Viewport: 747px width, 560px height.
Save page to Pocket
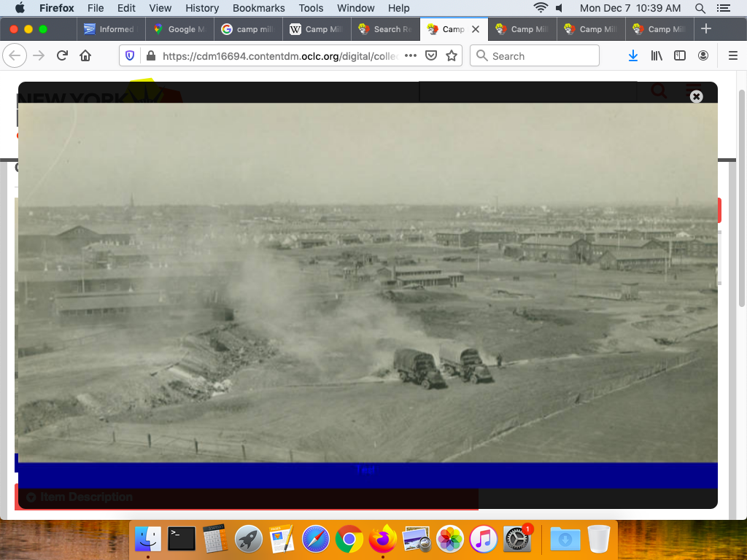431,56
